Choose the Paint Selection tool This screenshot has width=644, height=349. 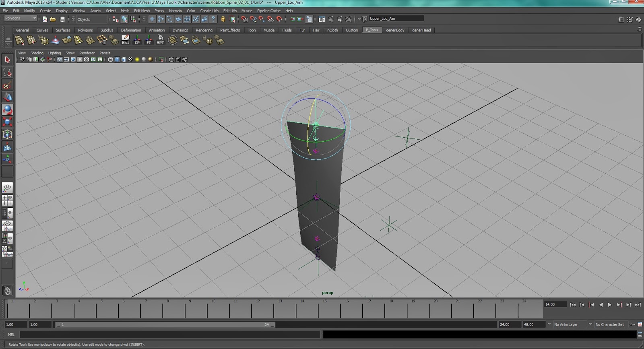(x=7, y=85)
